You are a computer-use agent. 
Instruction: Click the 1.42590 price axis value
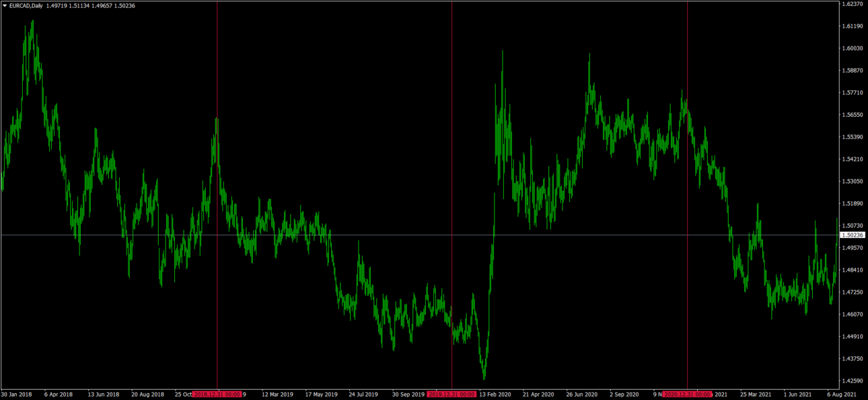(x=852, y=381)
